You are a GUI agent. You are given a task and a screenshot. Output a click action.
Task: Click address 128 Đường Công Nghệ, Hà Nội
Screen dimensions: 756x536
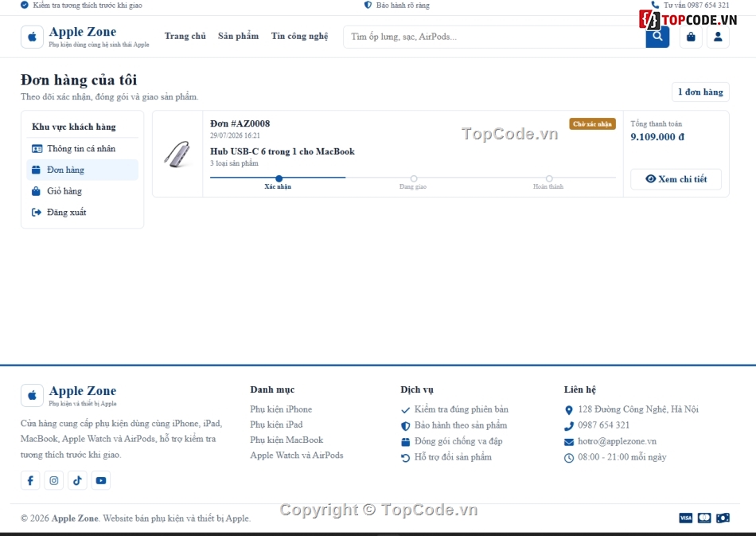click(638, 409)
